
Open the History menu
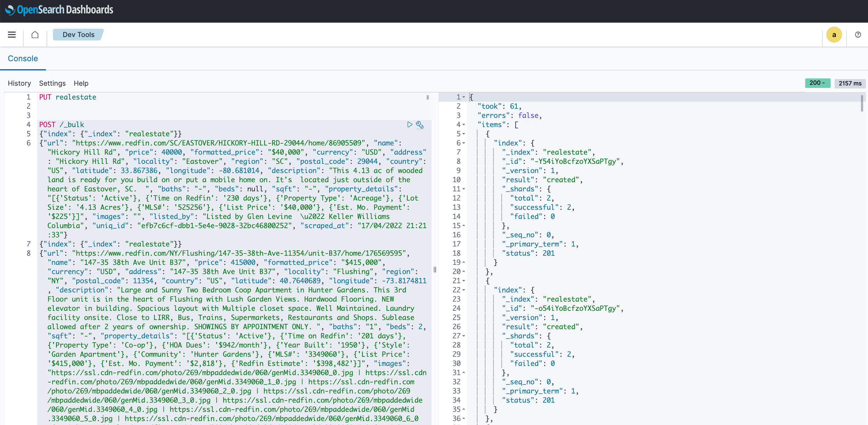point(19,83)
